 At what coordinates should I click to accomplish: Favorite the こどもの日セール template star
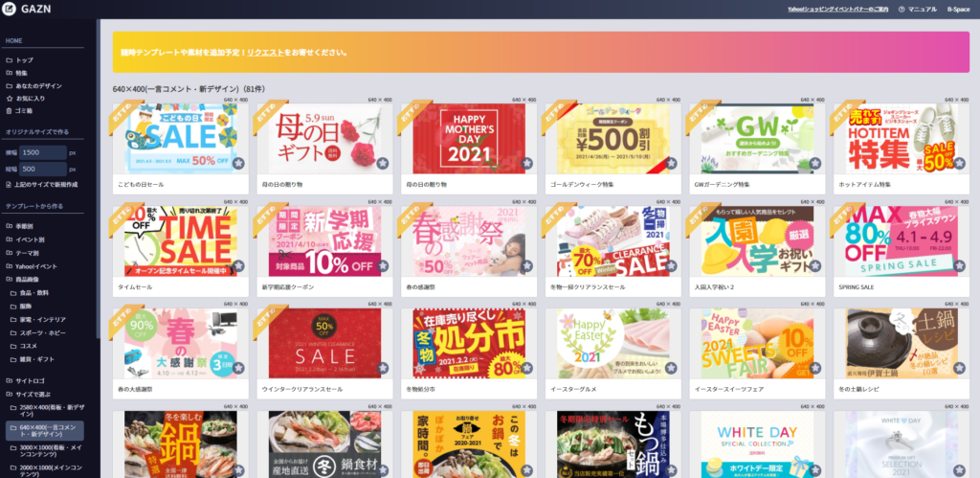click(x=238, y=163)
